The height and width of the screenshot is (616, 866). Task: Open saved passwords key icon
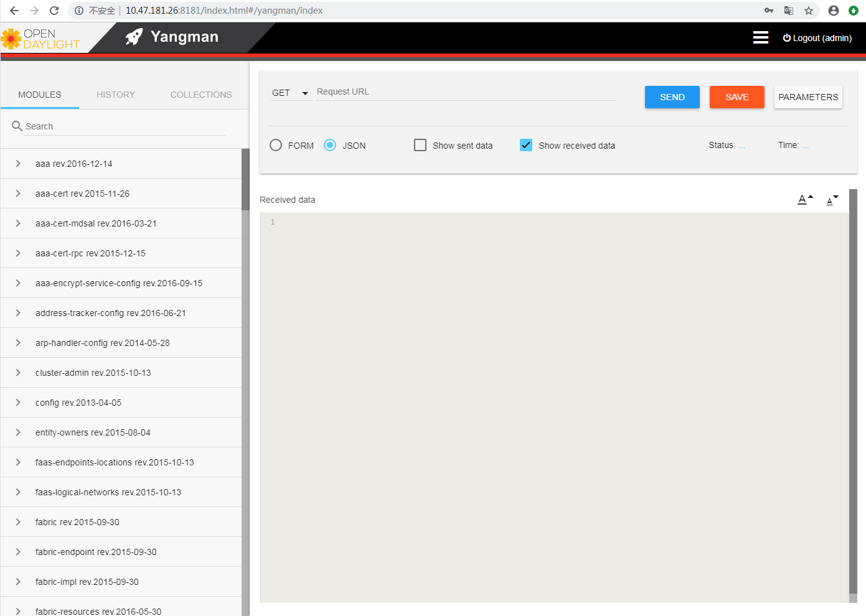769,11
